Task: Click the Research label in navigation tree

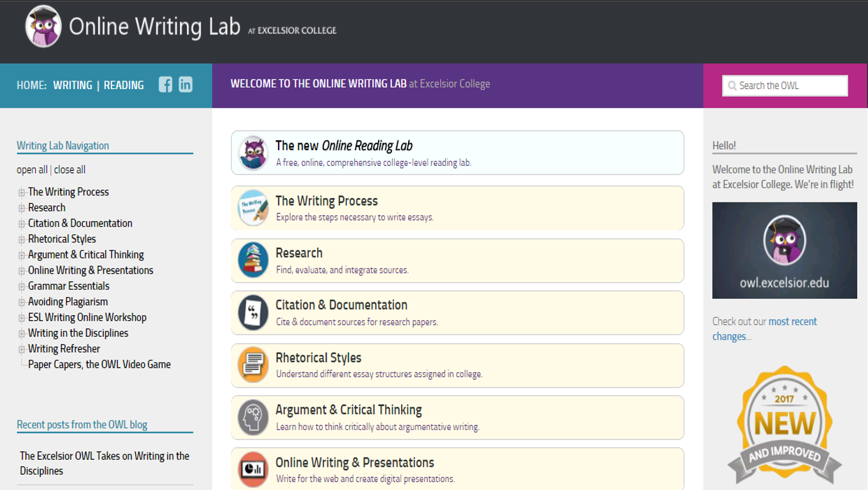Action: (x=47, y=208)
